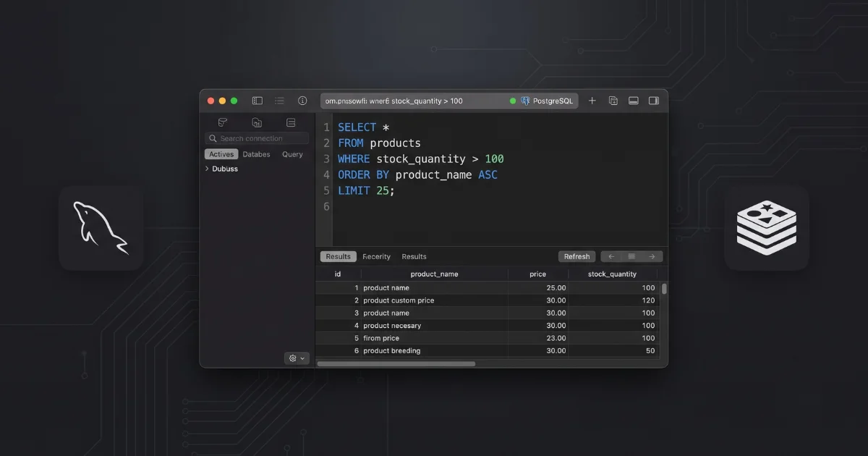Screen dimensions: 868x456
Task: Sort by the id column header
Action: click(338, 274)
